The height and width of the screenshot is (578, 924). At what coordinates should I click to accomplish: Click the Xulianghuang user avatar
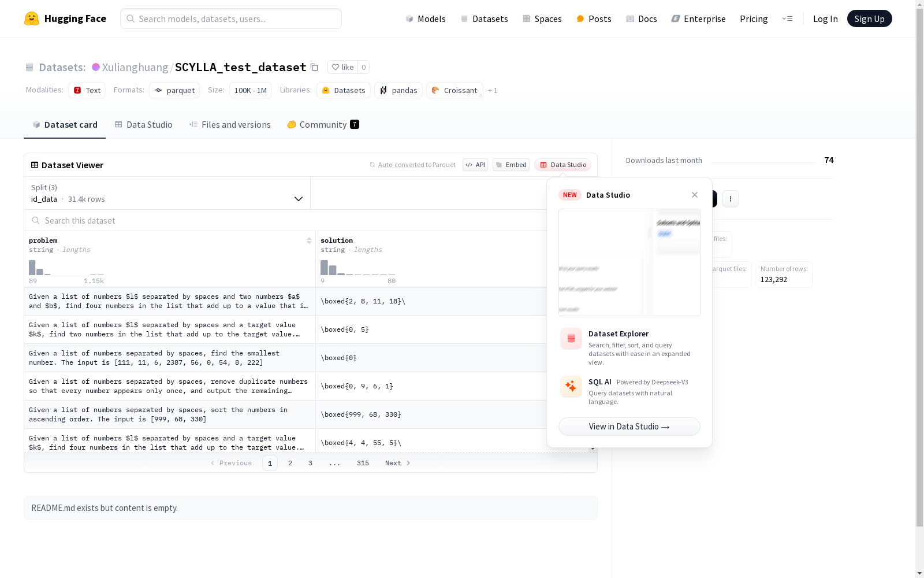pos(96,67)
